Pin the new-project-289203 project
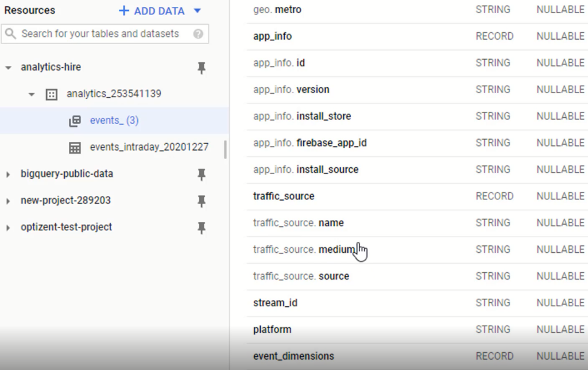 (x=202, y=201)
